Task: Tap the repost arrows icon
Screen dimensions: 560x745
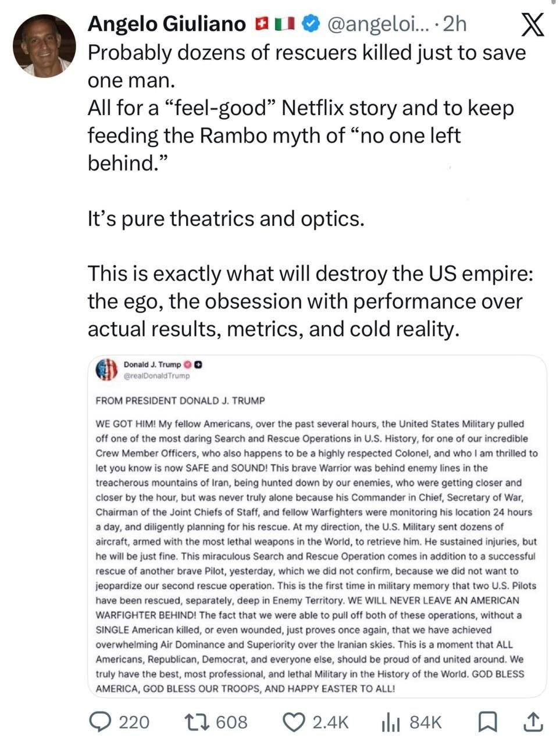Action: point(197,722)
